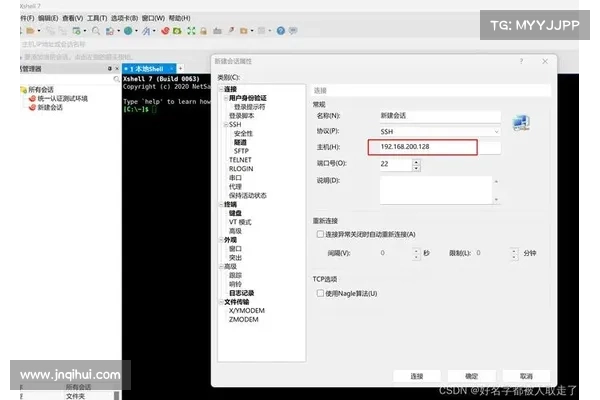Viewport: 600px width, 400px height.
Task: Click the green globe toolbar icon
Action: (x=128, y=31)
